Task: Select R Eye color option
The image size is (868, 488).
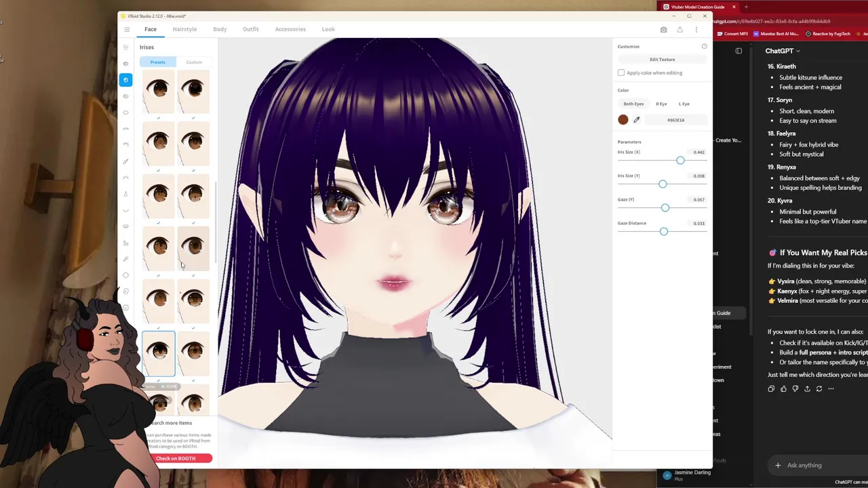Action: [x=661, y=104]
